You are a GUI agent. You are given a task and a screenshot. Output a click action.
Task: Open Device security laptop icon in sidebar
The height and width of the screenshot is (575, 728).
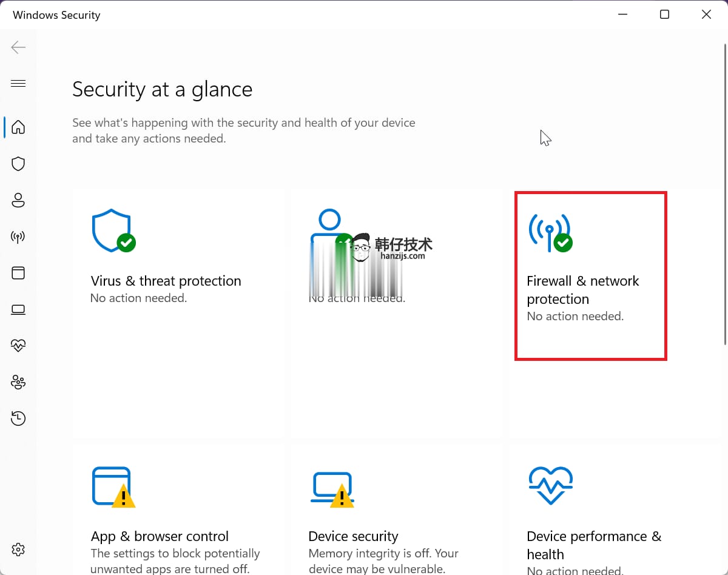coord(18,310)
